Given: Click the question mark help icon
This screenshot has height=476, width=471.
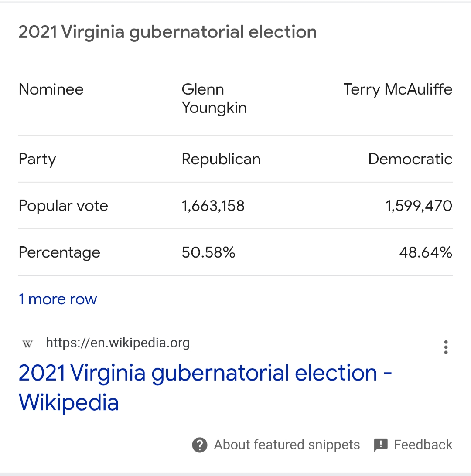Looking at the screenshot, I should [199, 445].
